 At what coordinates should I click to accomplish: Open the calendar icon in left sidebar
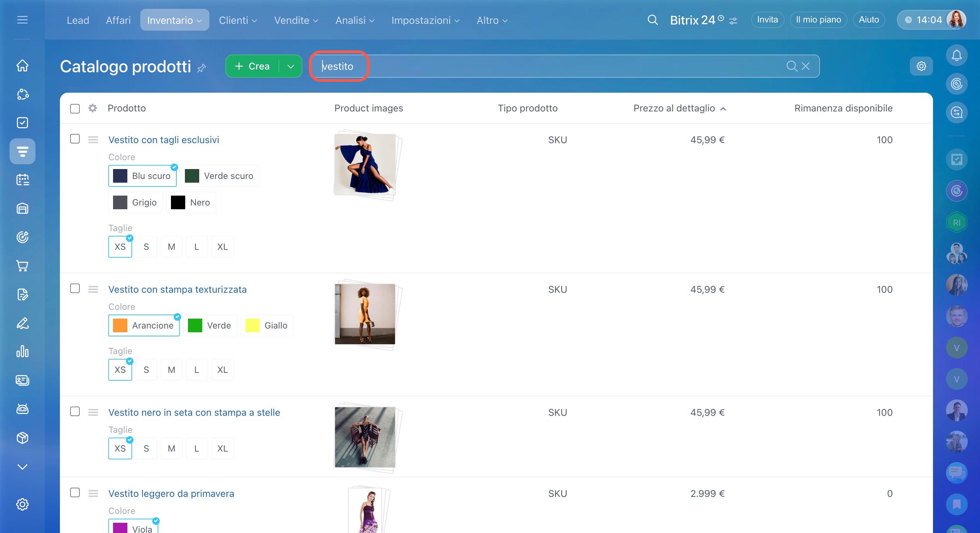[x=22, y=180]
